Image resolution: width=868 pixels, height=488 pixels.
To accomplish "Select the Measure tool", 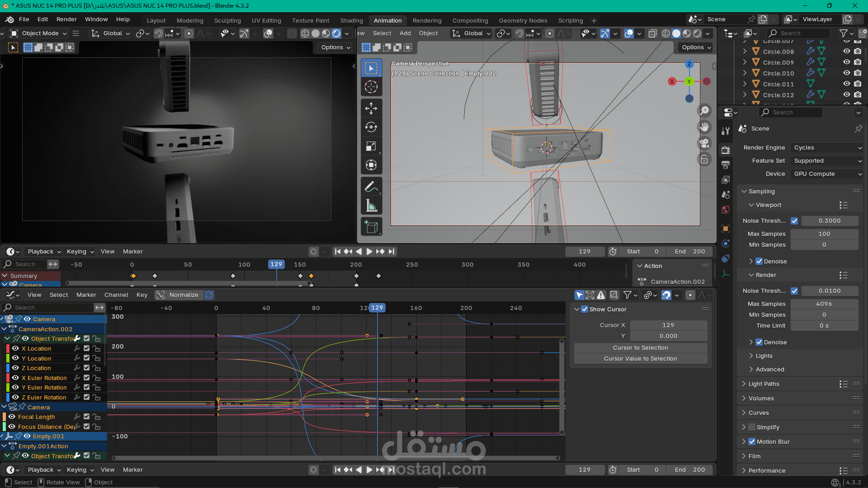I will click(371, 206).
